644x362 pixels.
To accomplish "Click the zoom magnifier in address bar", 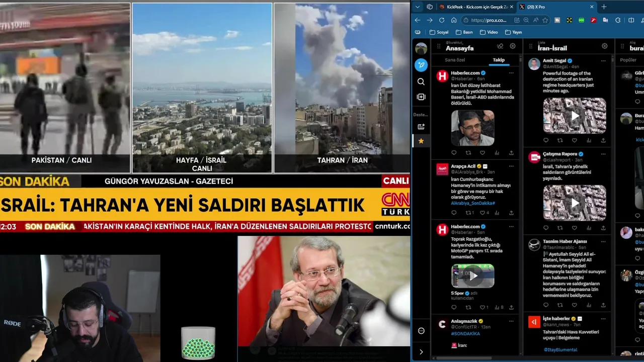I will tap(526, 20).
